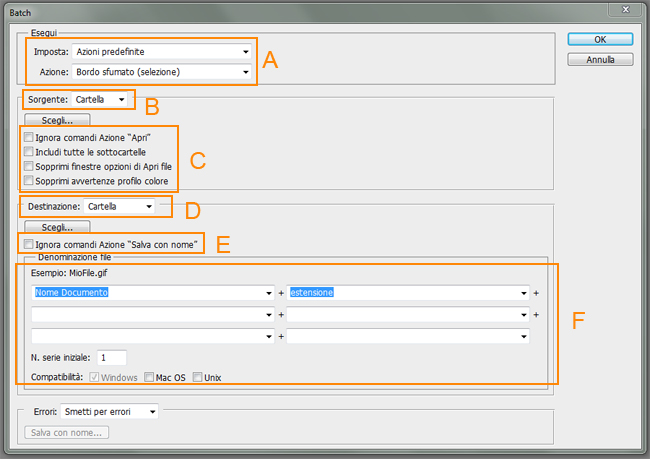Check Ignora comandi Azione "Salva con nome"

click(29, 245)
